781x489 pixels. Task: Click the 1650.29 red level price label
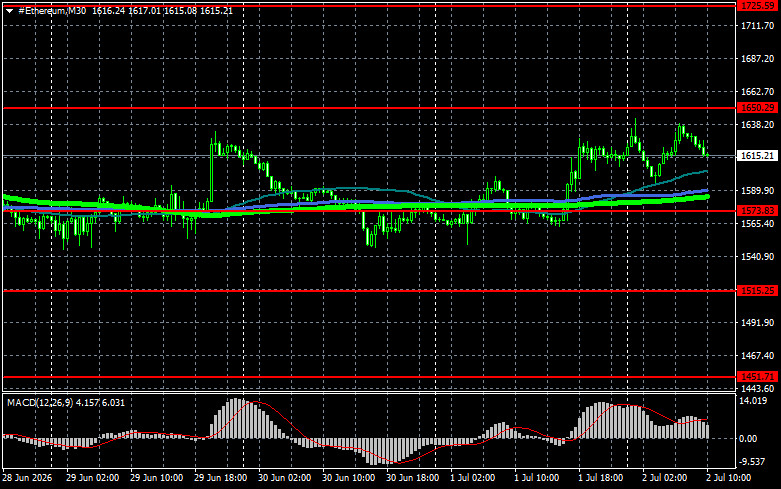click(758, 108)
